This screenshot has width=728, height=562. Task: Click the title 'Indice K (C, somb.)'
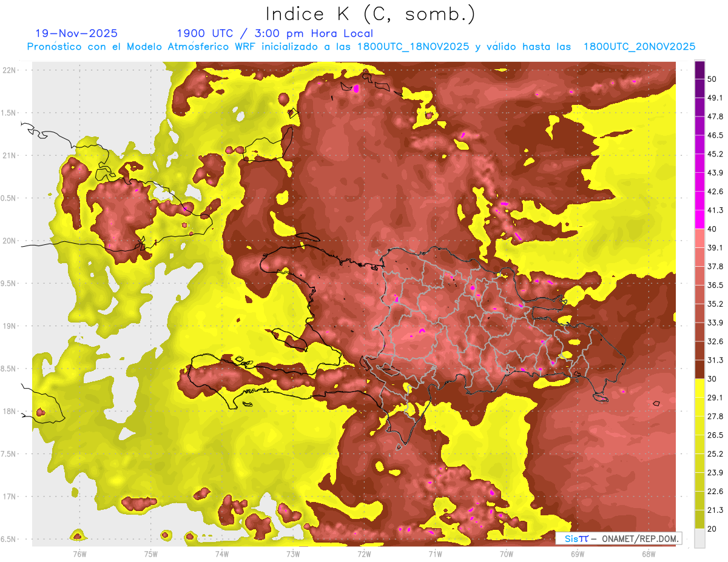click(x=370, y=14)
